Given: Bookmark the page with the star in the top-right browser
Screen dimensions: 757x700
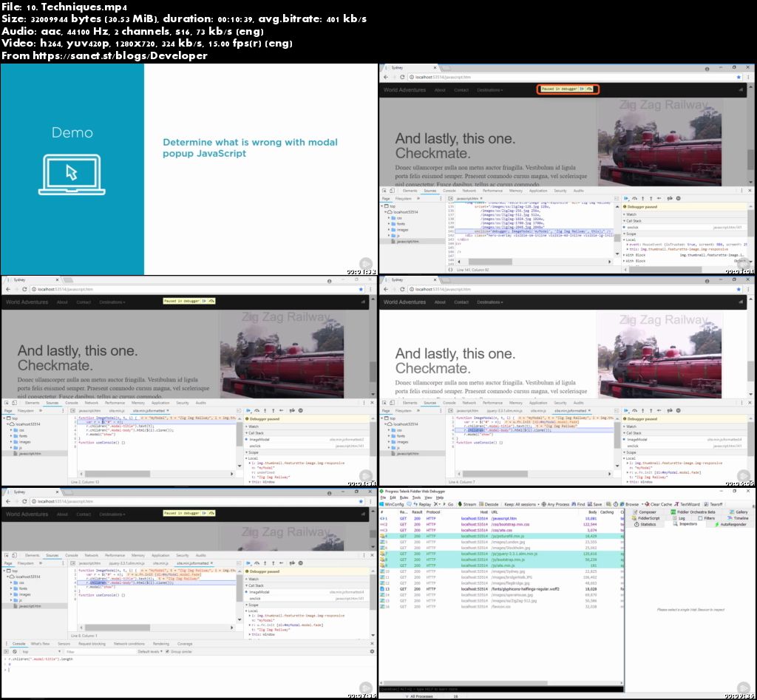Looking at the screenshot, I should coord(739,77).
